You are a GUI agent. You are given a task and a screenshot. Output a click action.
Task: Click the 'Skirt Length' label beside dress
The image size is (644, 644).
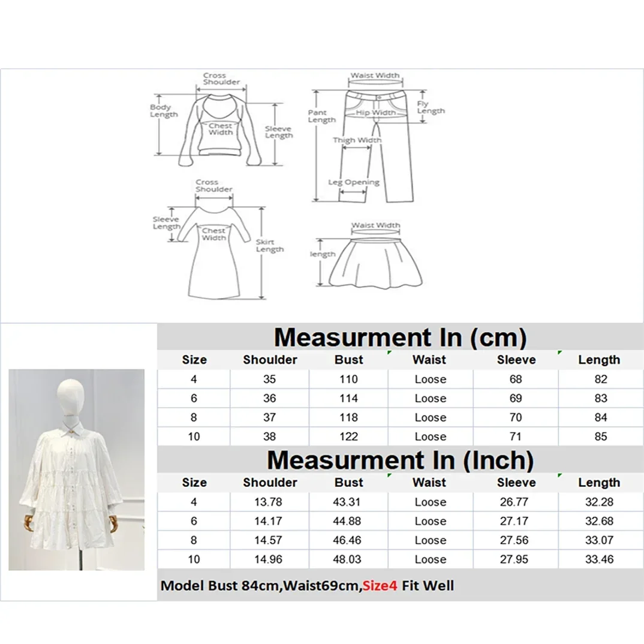[270, 246]
